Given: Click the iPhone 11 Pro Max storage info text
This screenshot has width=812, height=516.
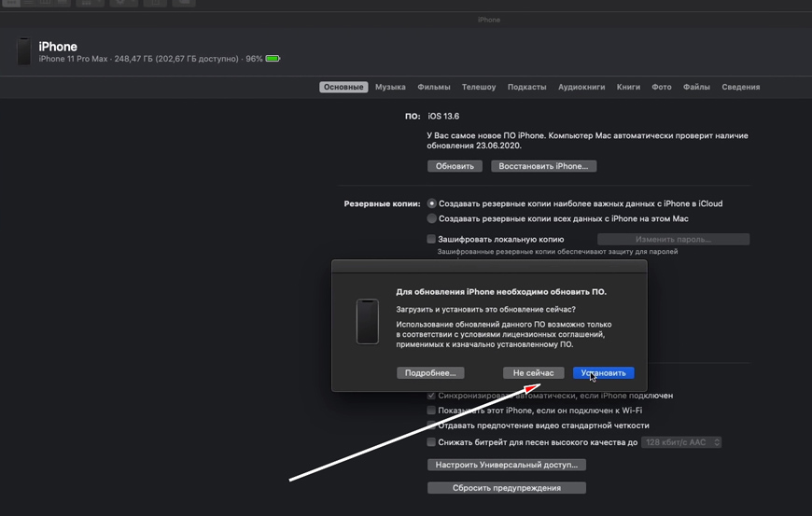Looking at the screenshot, I should tap(150, 59).
